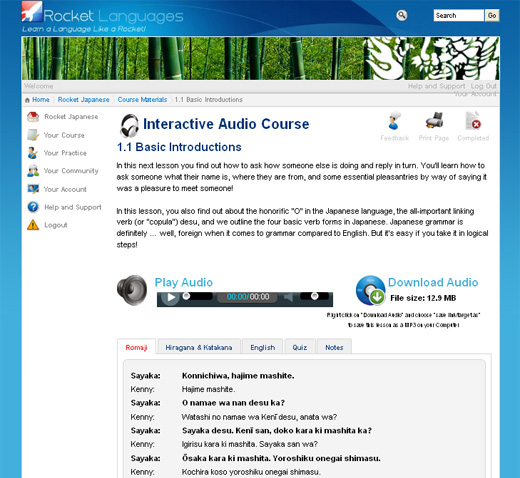Viewport: 520px width, 478px height.
Task: Click the line 'O namae wa nan desu ka?'
Action: 233,403
